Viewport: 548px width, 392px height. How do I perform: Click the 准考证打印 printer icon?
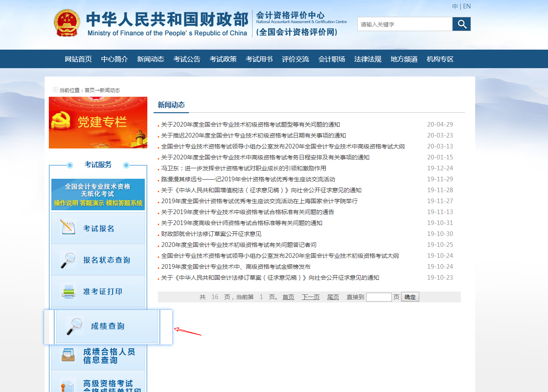tap(68, 291)
